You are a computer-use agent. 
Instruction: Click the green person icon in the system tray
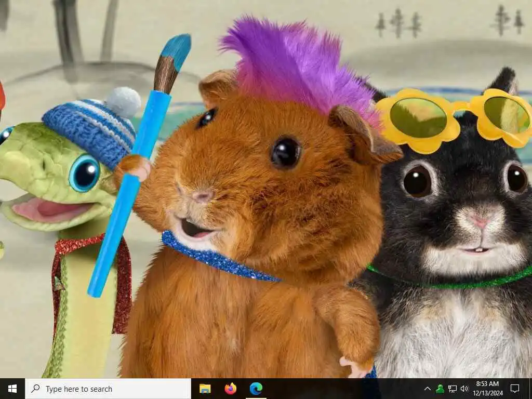pyautogui.click(x=440, y=389)
